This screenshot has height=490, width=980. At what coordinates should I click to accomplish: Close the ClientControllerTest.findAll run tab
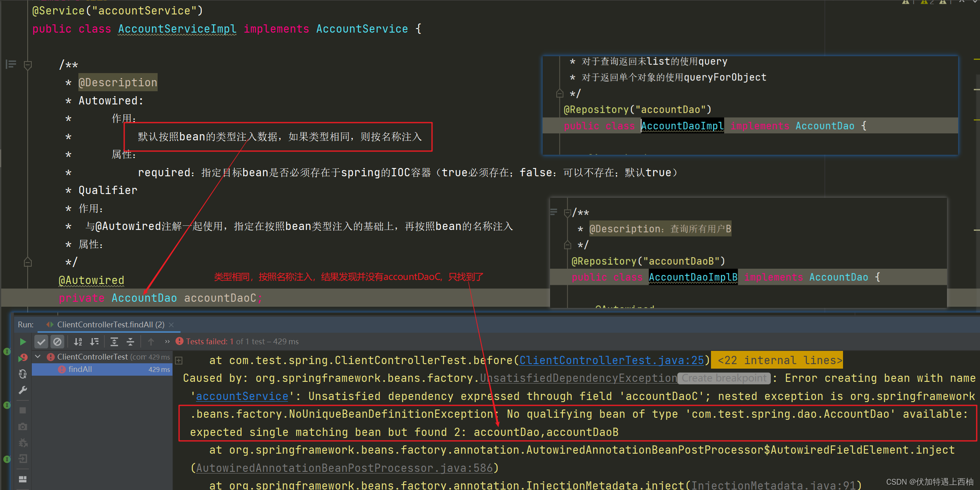[x=172, y=325]
